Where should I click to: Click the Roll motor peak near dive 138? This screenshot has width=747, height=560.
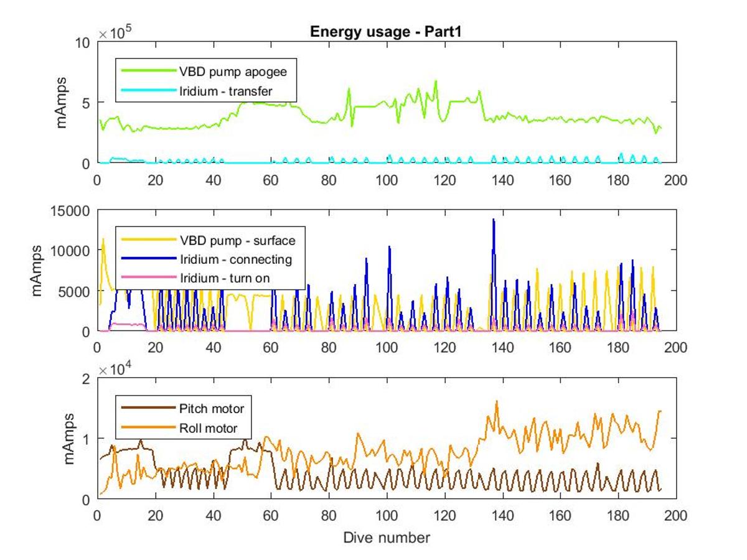pyautogui.click(x=497, y=401)
